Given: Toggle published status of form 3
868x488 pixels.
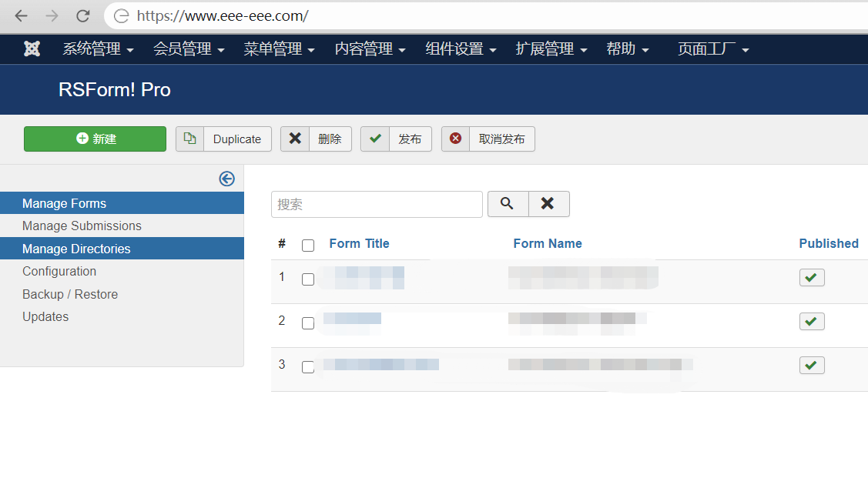Looking at the screenshot, I should pyautogui.click(x=811, y=365).
